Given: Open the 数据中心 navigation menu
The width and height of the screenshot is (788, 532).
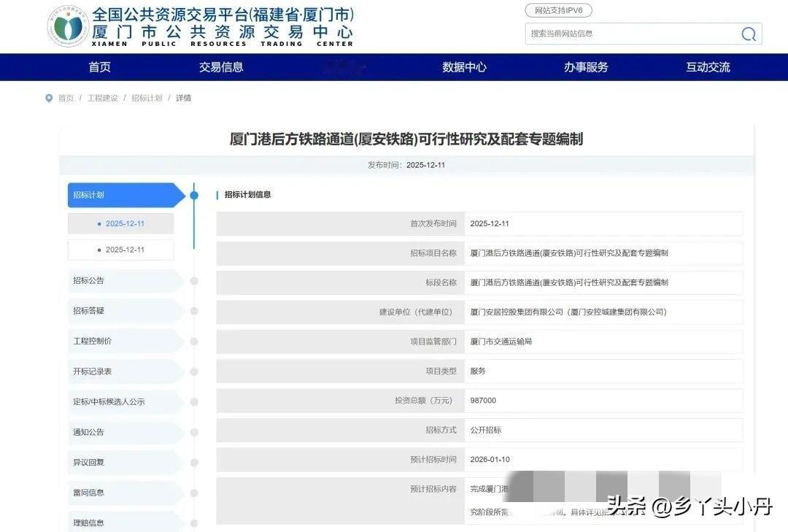Looking at the screenshot, I should pos(464,67).
